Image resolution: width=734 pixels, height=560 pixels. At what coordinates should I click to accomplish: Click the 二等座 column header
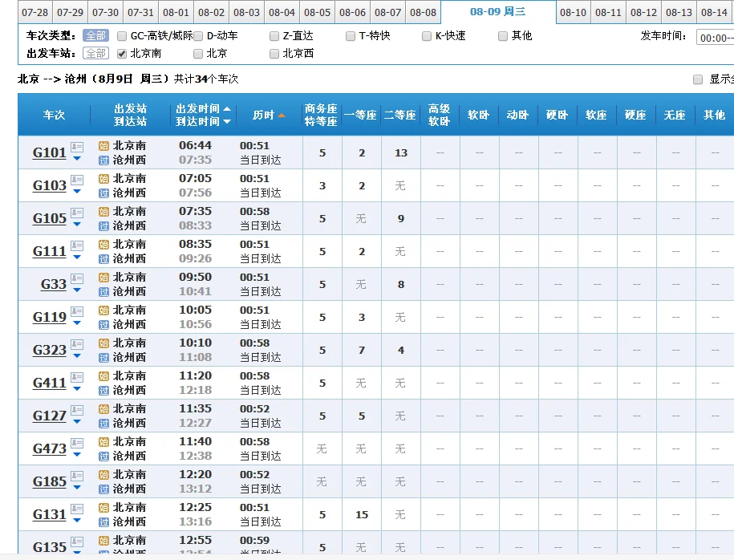[x=400, y=115]
